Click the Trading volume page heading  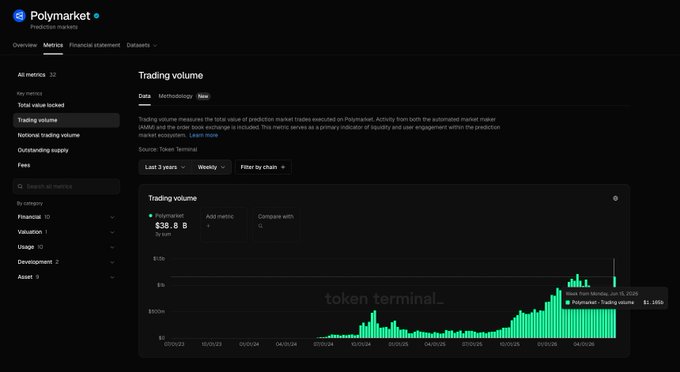(x=171, y=75)
